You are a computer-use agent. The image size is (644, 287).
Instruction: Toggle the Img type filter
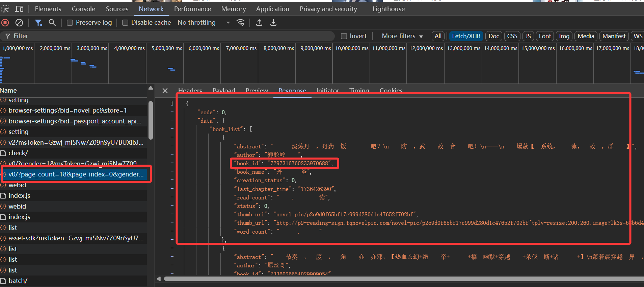(564, 36)
